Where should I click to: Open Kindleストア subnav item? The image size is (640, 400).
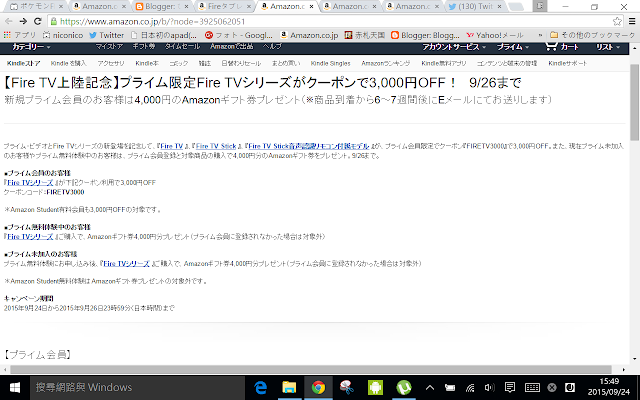coord(23,63)
